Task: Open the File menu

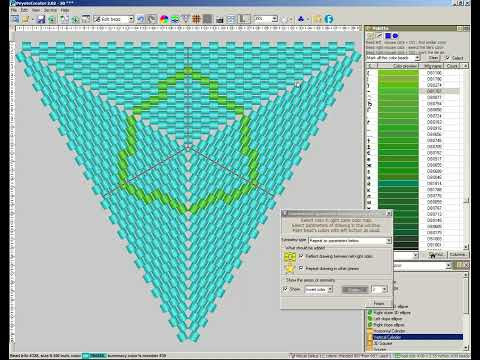Action: click(14, 10)
